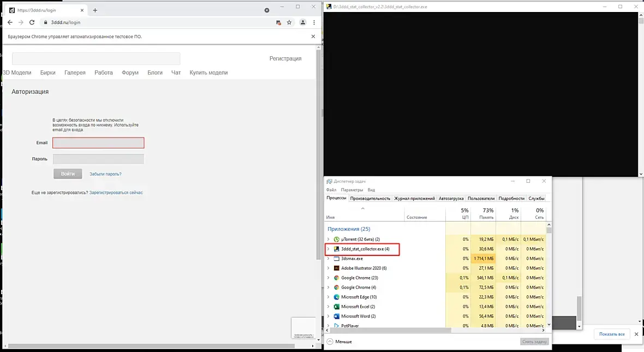Image resolution: width=644 pixels, height=352 pixels.
Task: Click the PotPlayer process icon
Action: (336, 325)
